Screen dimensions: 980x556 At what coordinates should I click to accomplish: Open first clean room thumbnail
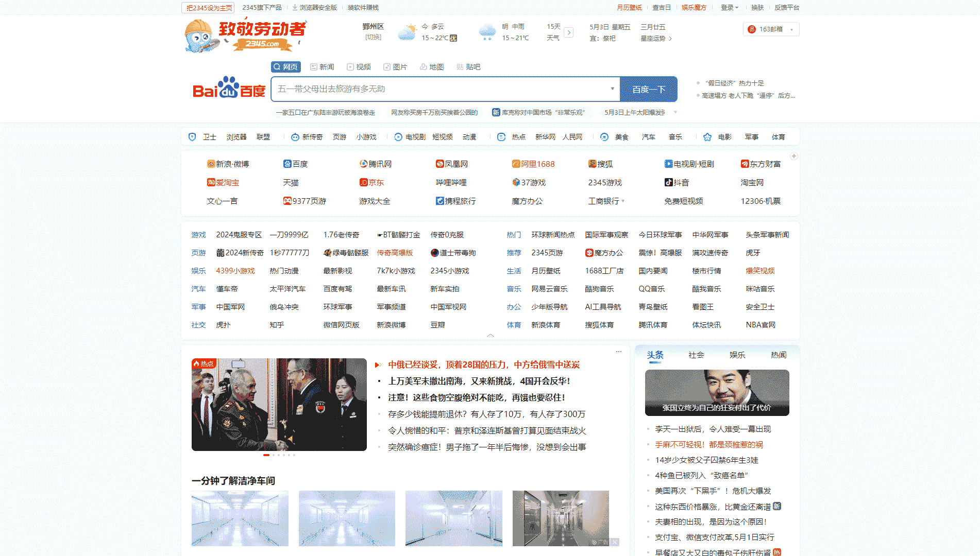tap(240, 518)
